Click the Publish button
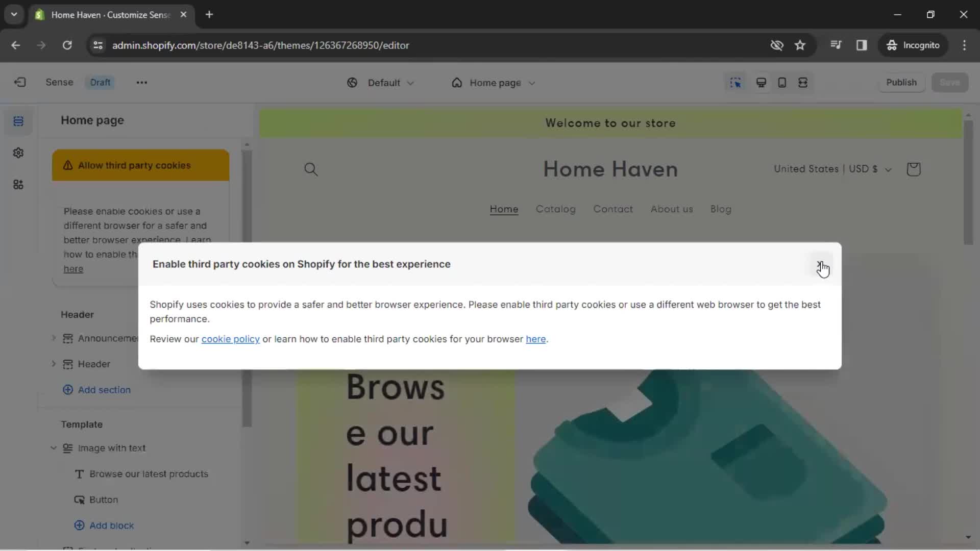Viewport: 980px width, 551px height. (x=901, y=82)
